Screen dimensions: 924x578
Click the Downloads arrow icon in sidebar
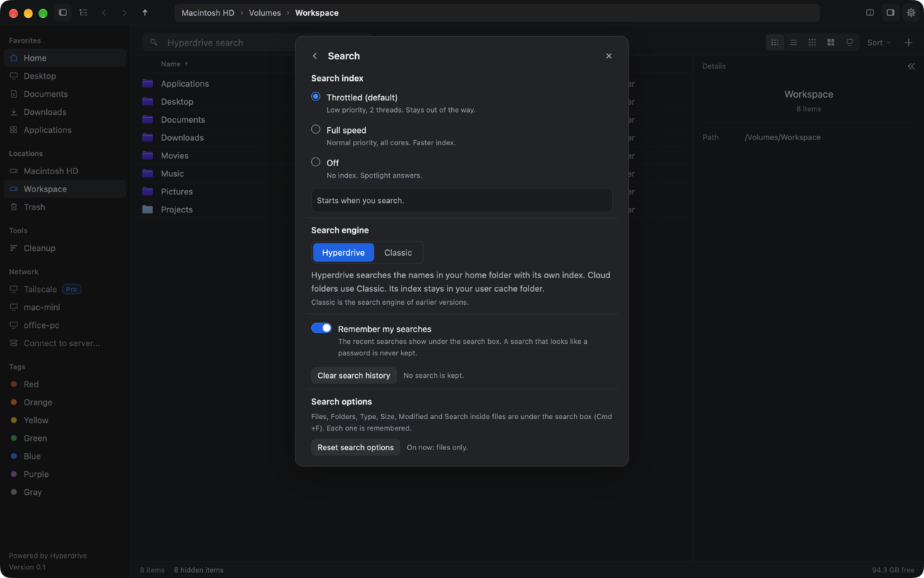14,112
